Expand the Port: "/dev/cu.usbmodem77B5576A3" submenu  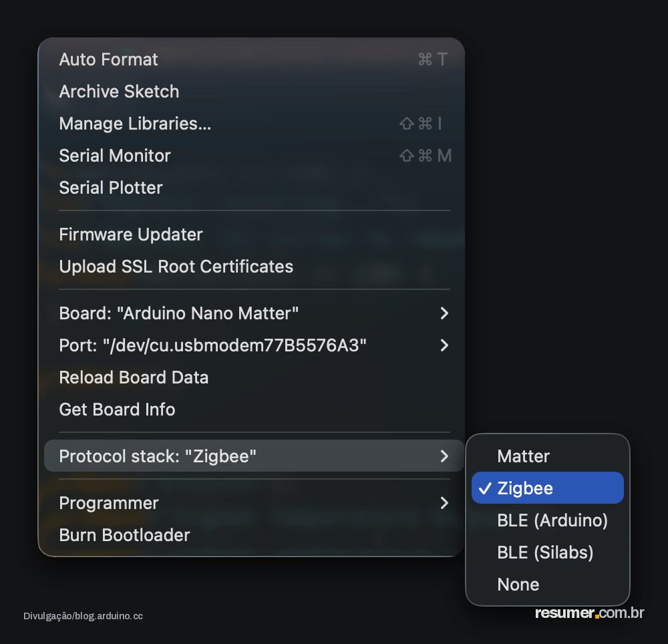click(254, 345)
